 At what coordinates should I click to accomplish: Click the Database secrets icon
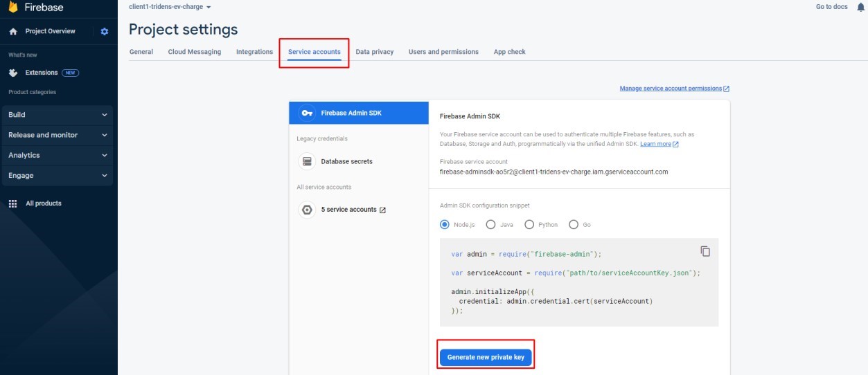tap(307, 161)
